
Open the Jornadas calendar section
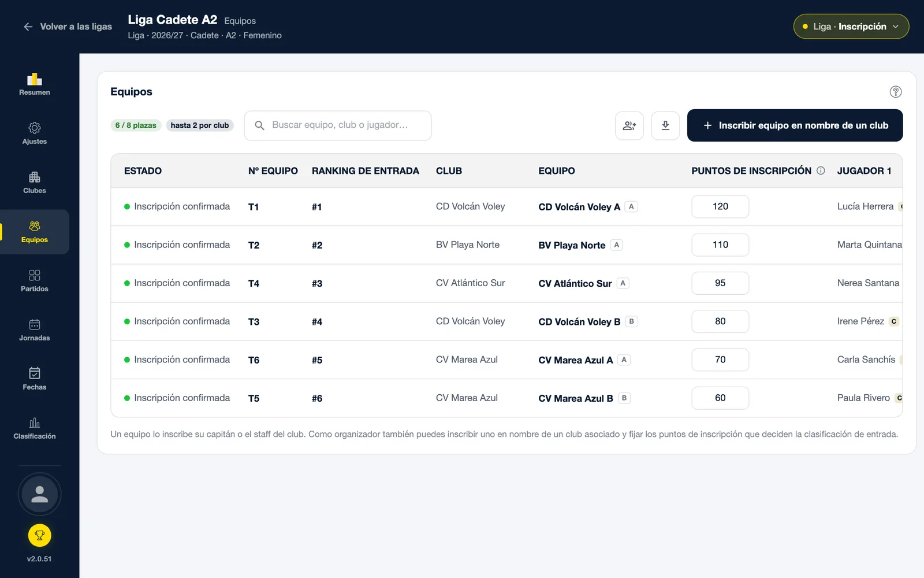[35, 330]
